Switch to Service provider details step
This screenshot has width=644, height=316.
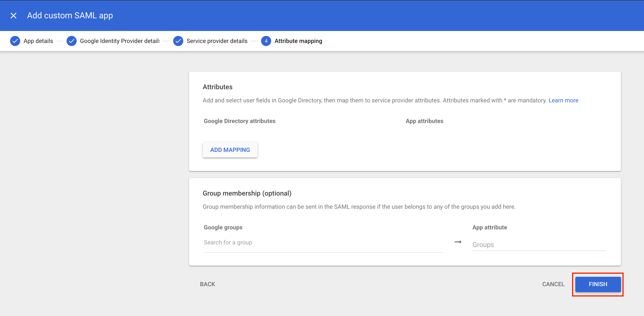click(217, 41)
